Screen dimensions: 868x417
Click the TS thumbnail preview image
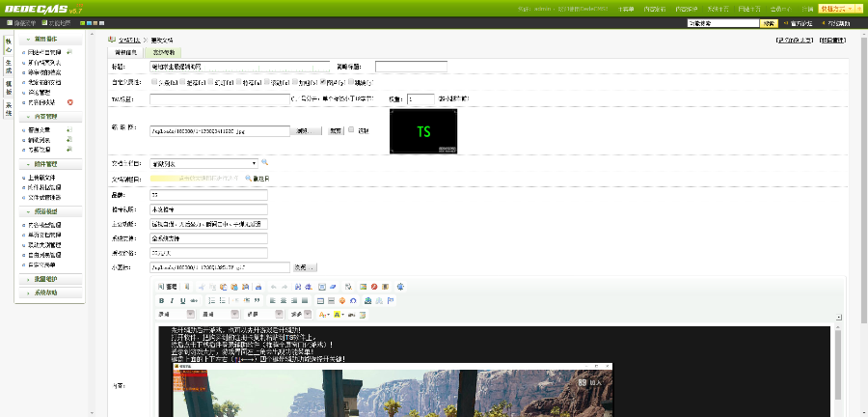pos(423,131)
